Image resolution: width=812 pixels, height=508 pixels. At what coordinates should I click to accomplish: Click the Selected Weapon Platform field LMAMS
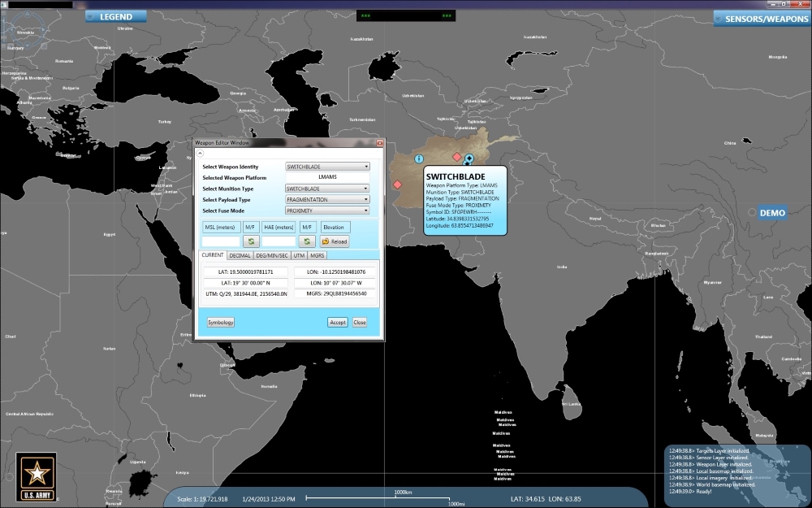(327, 177)
